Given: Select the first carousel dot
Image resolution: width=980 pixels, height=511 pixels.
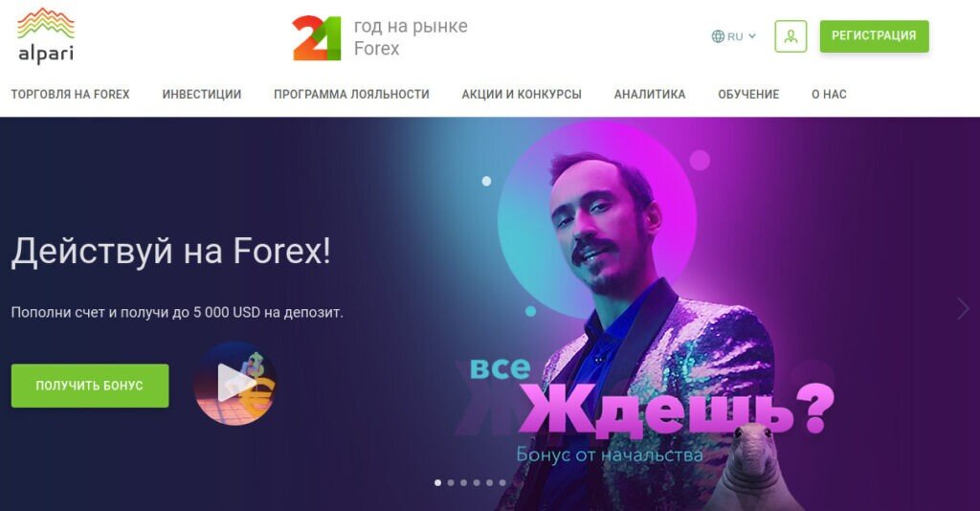Looking at the screenshot, I should click(x=437, y=482).
